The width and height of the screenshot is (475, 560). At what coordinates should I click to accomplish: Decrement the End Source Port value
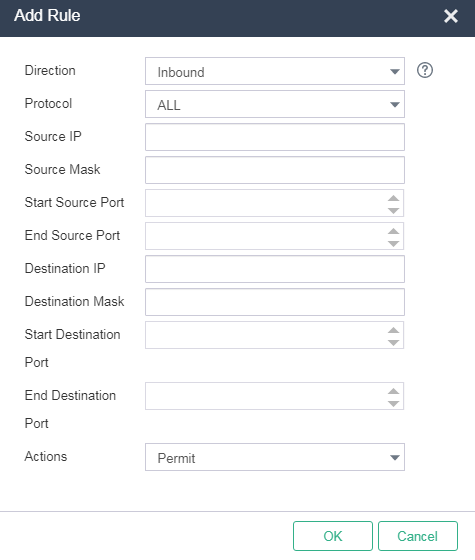click(393, 244)
